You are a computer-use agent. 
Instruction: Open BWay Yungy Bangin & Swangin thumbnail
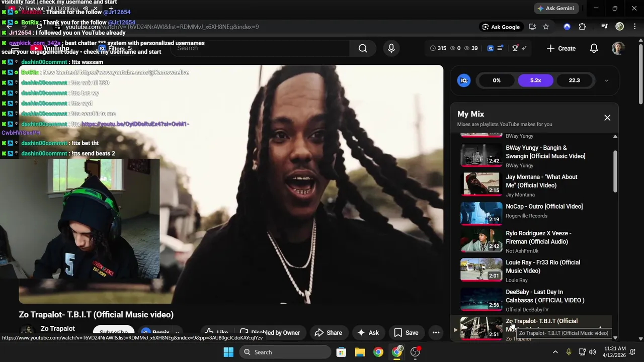click(481, 155)
